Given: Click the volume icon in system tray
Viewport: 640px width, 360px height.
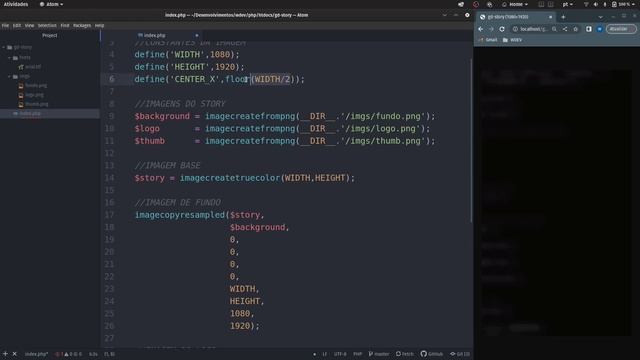Looking at the screenshot, I should (x=596, y=4).
